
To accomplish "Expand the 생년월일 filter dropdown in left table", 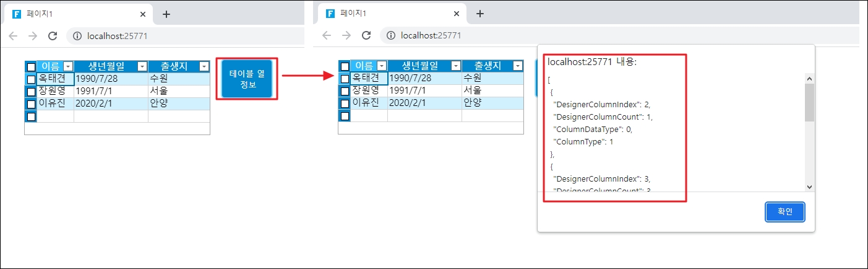I will (x=142, y=66).
